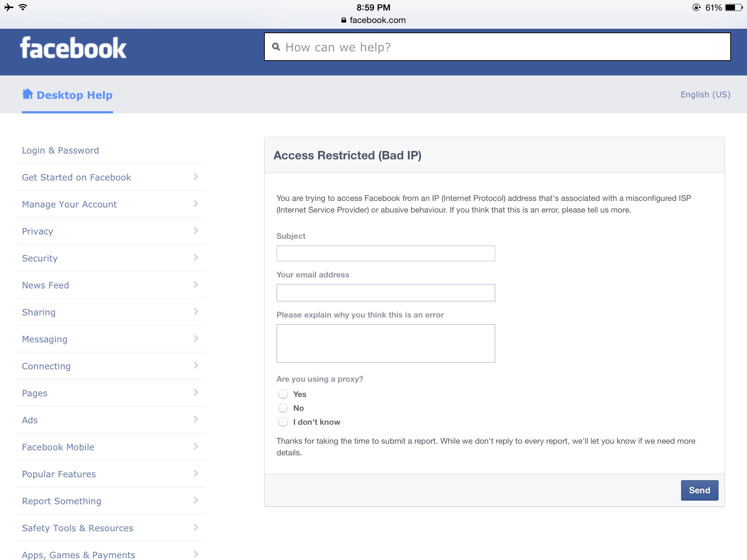Expand the Privacy section chevron
The height and width of the screenshot is (560, 747).
[x=196, y=231]
